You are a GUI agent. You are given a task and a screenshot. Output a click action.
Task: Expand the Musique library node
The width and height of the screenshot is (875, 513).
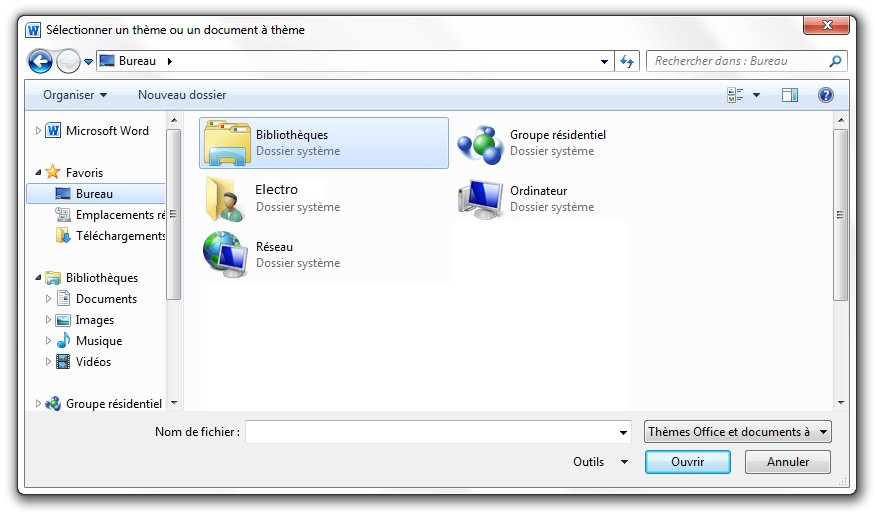48,341
